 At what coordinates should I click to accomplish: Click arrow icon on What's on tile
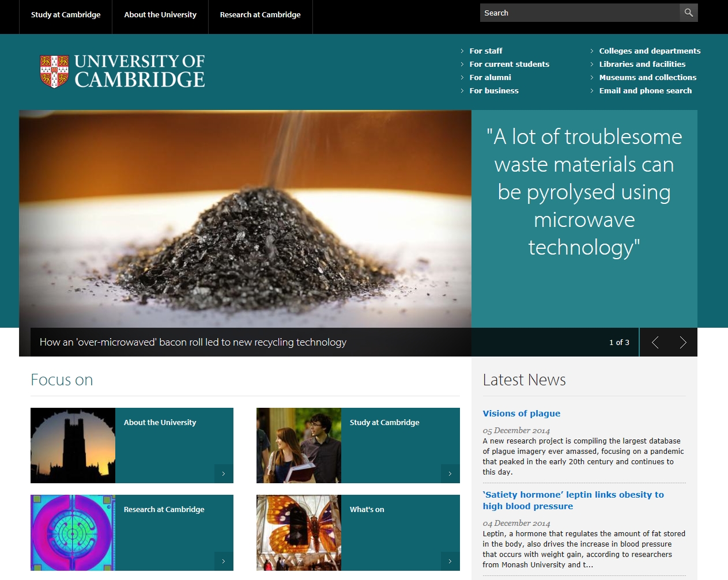click(450, 561)
